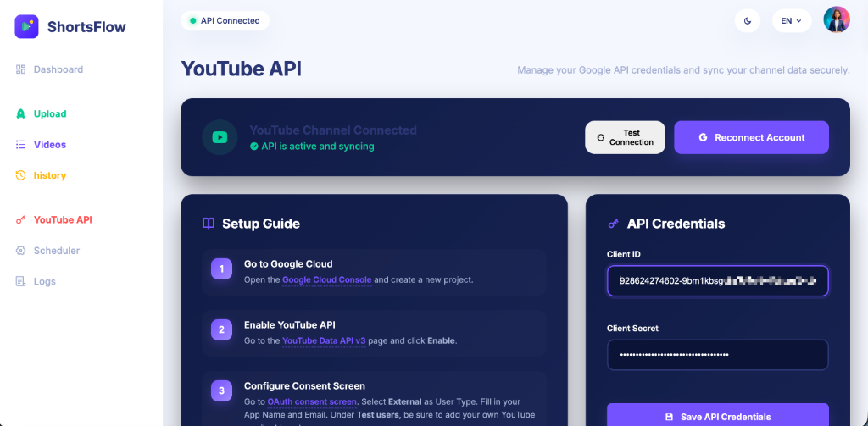Click the Dashboard grid icon in sidebar
The width and height of the screenshot is (868, 426).
20,69
